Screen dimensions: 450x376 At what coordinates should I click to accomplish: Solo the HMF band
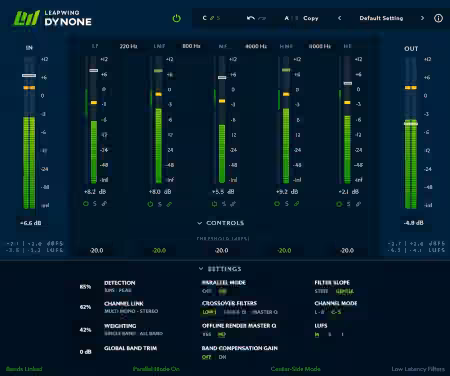tap(287, 203)
